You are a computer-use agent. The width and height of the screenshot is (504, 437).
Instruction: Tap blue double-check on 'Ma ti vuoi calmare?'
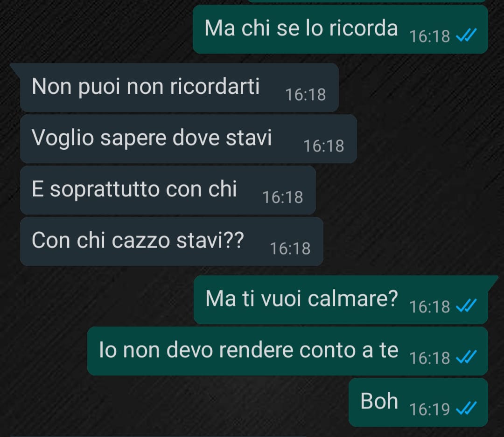[466, 305]
